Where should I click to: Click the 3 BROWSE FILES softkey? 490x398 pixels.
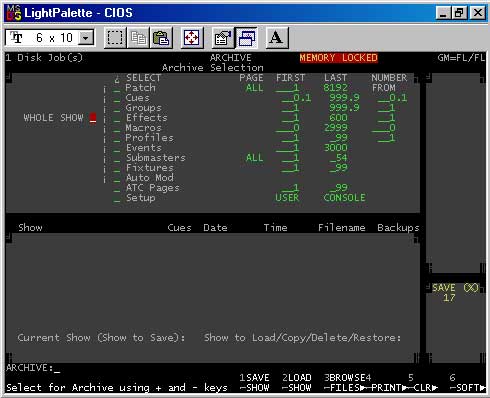tap(345, 383)
